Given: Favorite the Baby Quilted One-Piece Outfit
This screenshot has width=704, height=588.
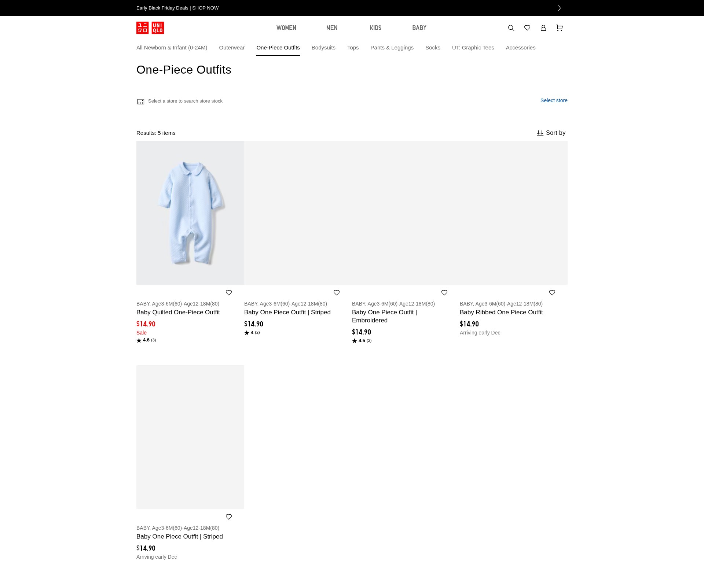Looking at the screenshot, I should point(229,293).
